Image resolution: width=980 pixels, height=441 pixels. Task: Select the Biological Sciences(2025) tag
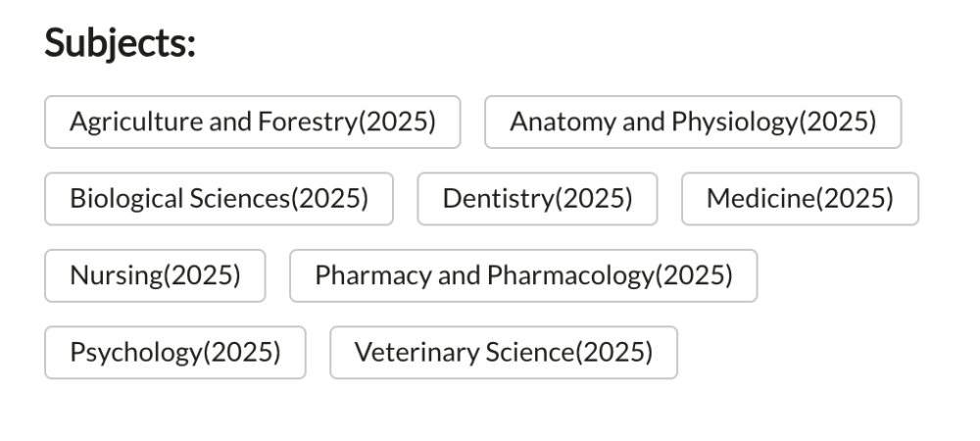click(219, 199)
